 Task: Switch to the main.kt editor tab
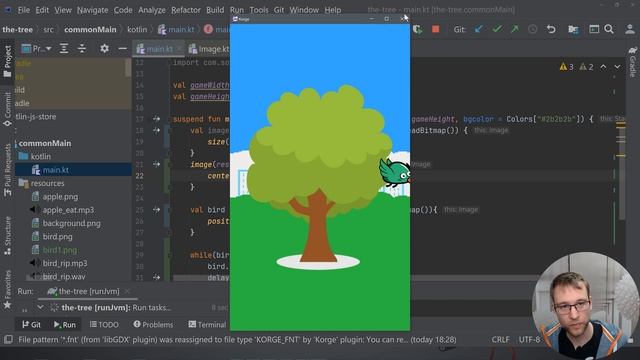pyautogui.click(x=159, y=49)
